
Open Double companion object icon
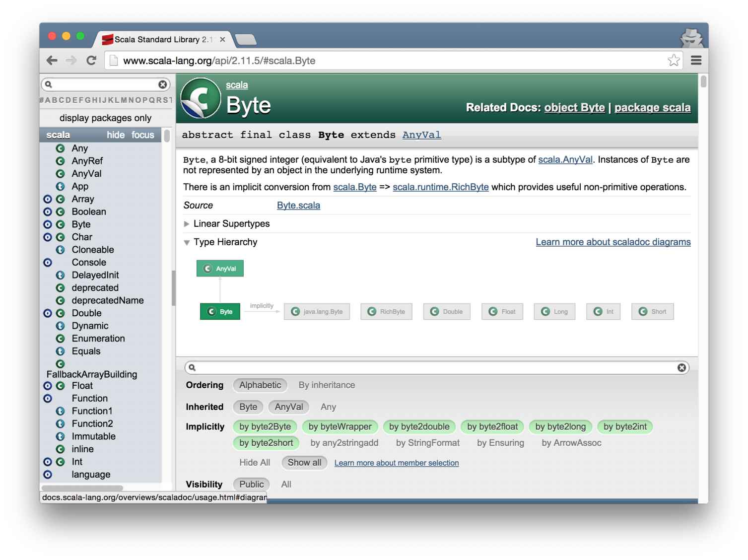pyautogui.click(x=48, y=313)
